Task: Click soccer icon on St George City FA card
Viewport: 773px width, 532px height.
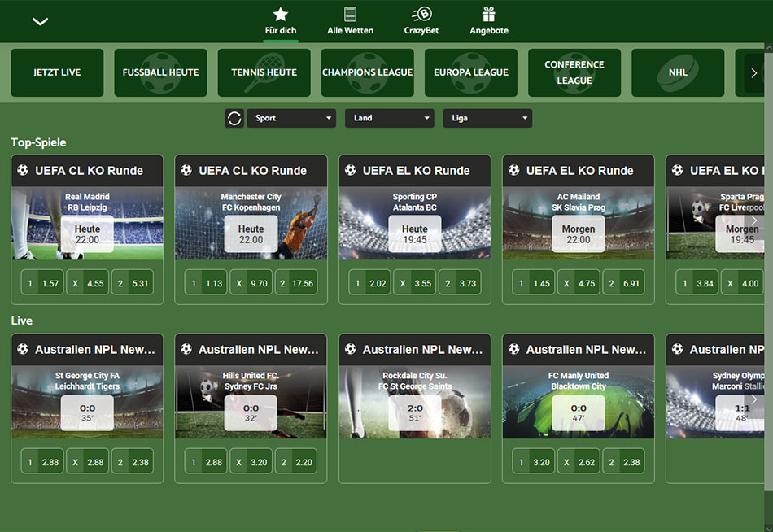Action: [23, 350]
